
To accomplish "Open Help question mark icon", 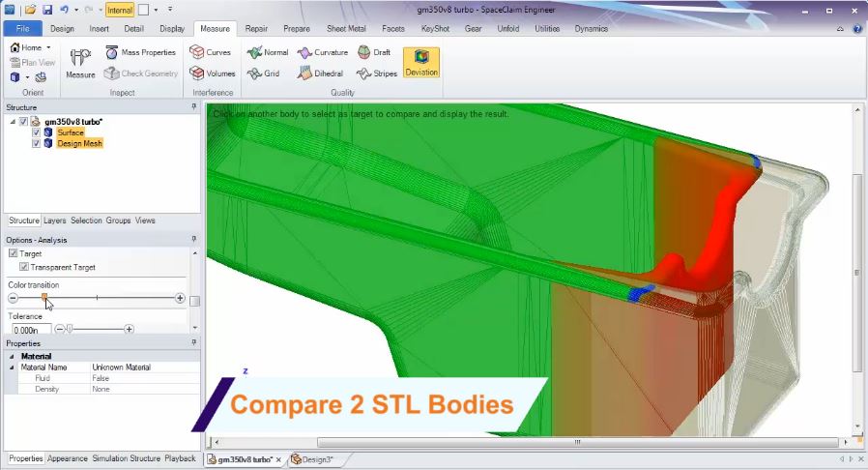I will click(857, 29).
